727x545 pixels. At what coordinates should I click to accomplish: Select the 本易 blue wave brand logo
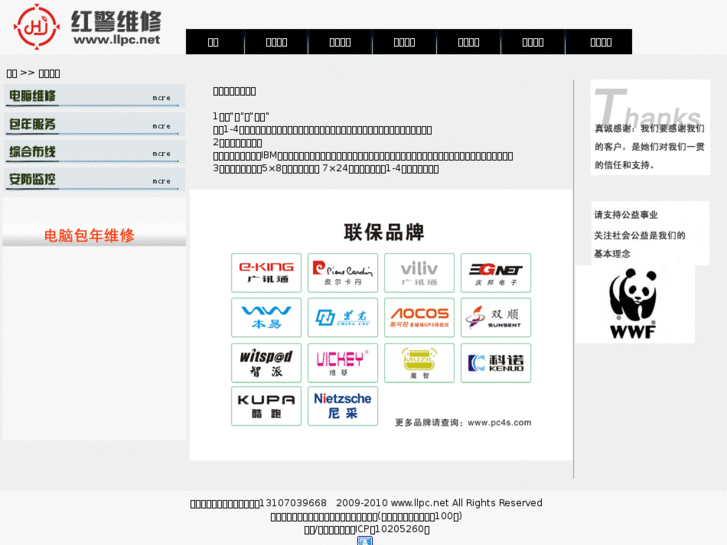pos(266,318)
